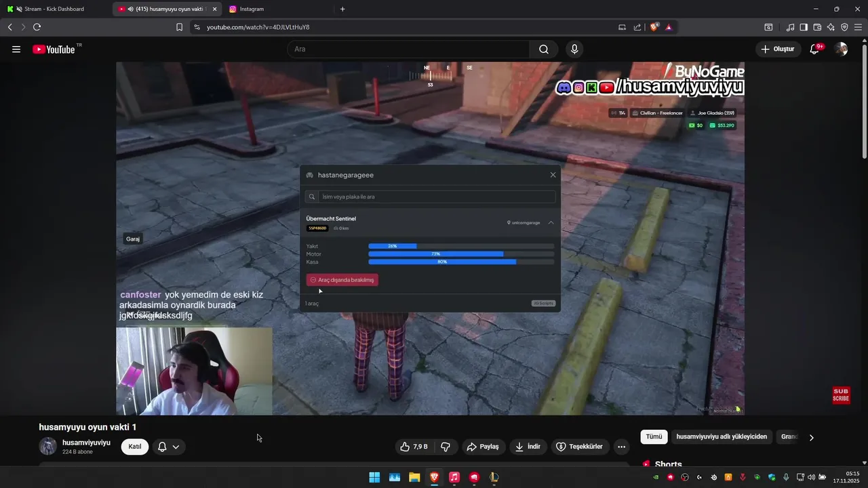This screenshot has width=868, height=488.
Task: Close the husamyuyu YouTube tab
Action: point(215,9)
